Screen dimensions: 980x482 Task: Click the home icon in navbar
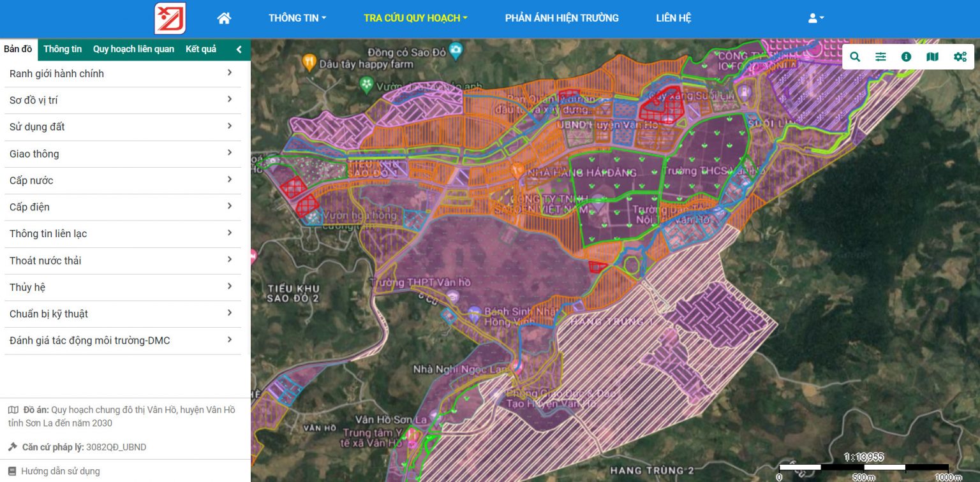224,18
